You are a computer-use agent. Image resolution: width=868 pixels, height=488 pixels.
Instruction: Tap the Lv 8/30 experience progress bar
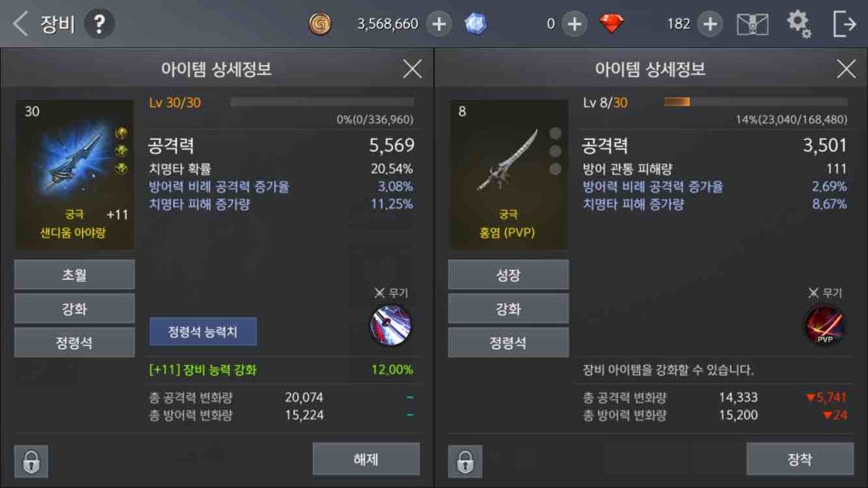(755, 102)
